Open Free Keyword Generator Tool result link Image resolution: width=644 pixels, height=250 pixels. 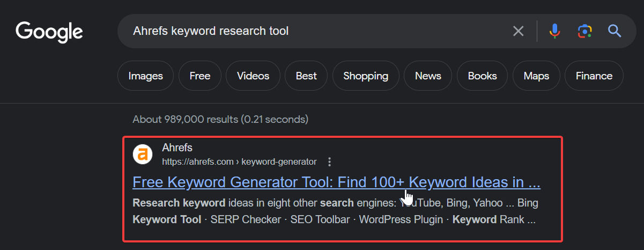click(x=336, y=182)
